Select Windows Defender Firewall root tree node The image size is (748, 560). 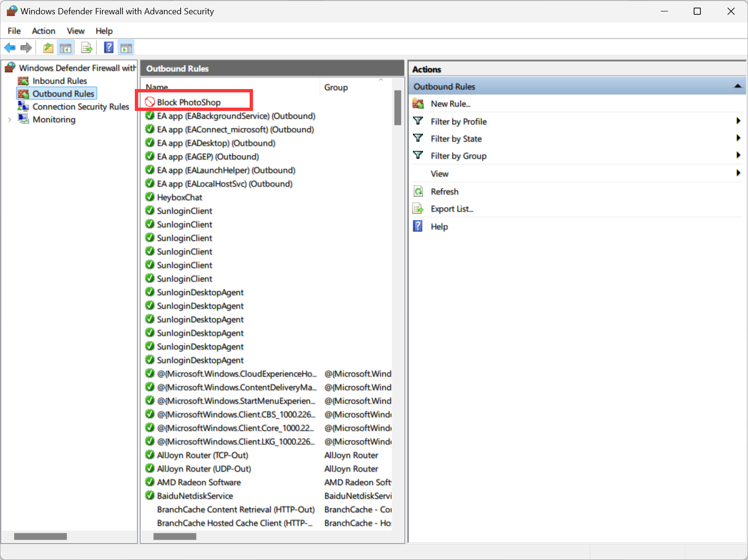coord(77,68)
